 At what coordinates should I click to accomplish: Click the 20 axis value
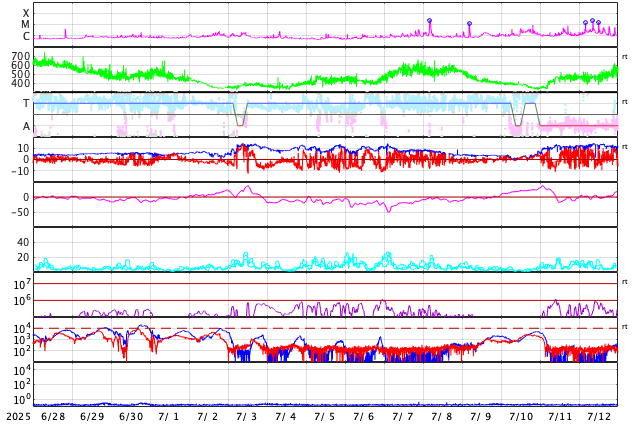pyautogui.click(x=23, y=257)
